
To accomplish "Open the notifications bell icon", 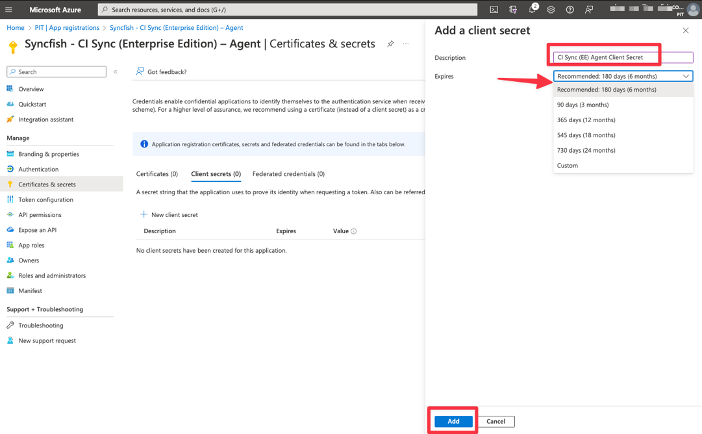I will tap(532, 9).
